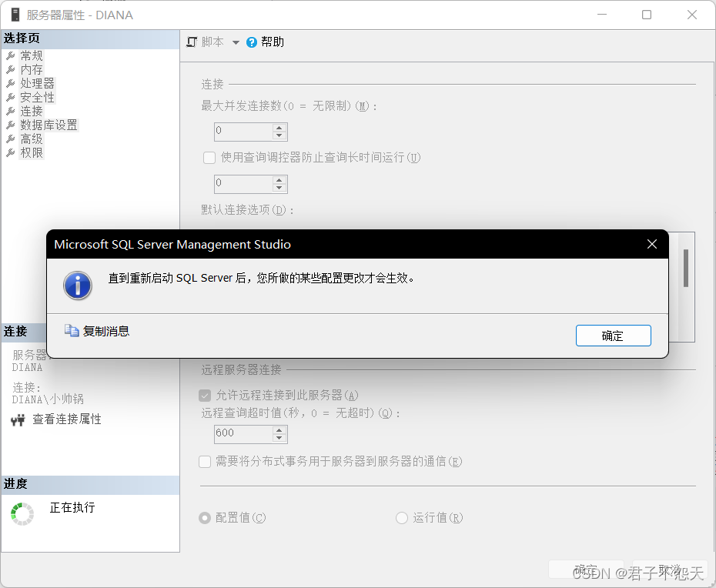Click the wrench icon next to 权限
This screenshot has width=716, height=588.
coord(11,152)
